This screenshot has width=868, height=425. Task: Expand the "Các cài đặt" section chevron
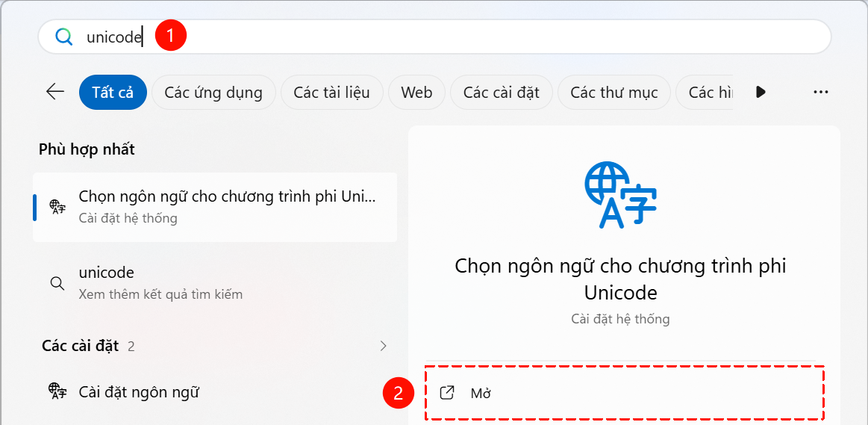384,346
